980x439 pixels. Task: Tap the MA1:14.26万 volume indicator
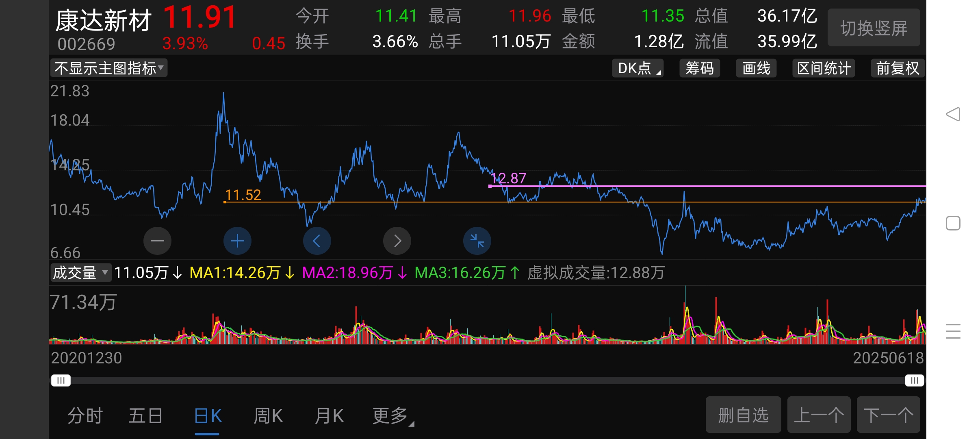pyautogui.click(x=242, y=272)
